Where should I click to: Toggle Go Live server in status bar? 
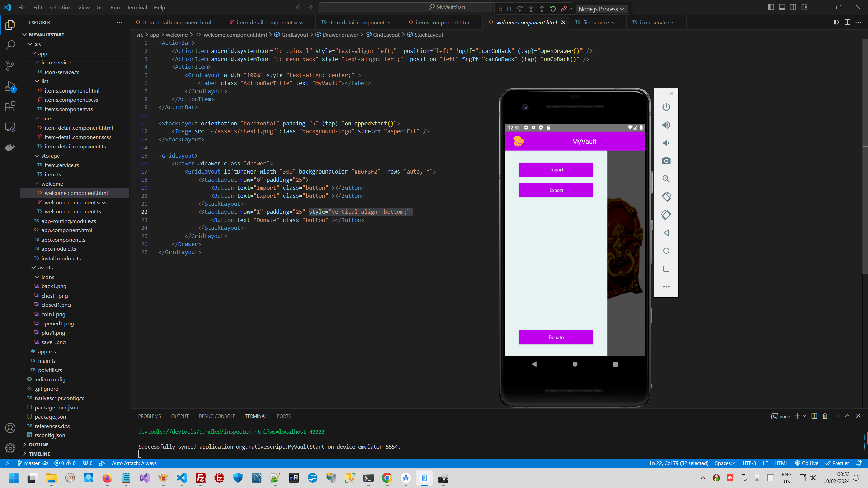point(807,463)
